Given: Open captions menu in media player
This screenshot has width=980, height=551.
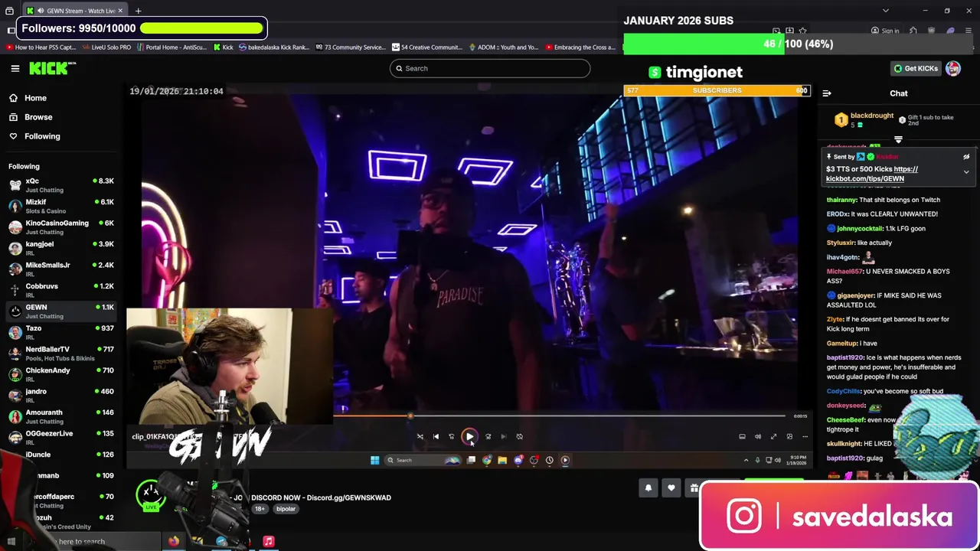Looking at the screenshot, I should [742, 436].
